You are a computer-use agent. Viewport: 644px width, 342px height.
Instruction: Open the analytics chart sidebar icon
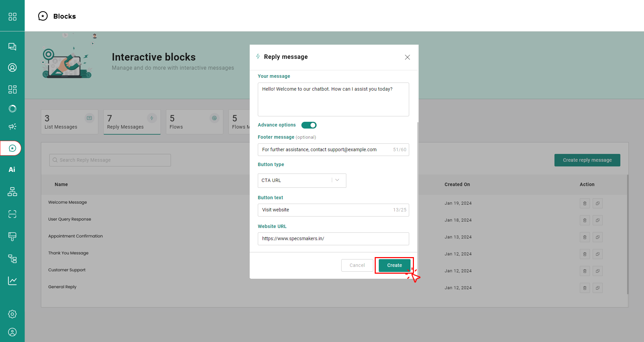pos(12,281)
